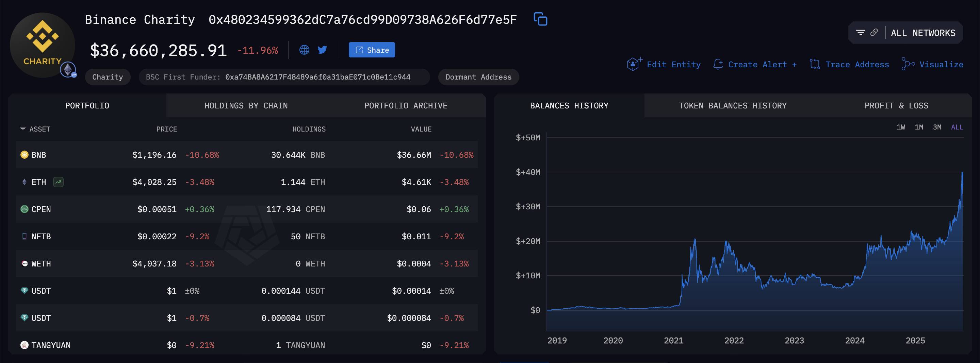This screenshot has width=980, height=363.
Task: Click the asset column filter icon
Action: click(x=23, y=129)
